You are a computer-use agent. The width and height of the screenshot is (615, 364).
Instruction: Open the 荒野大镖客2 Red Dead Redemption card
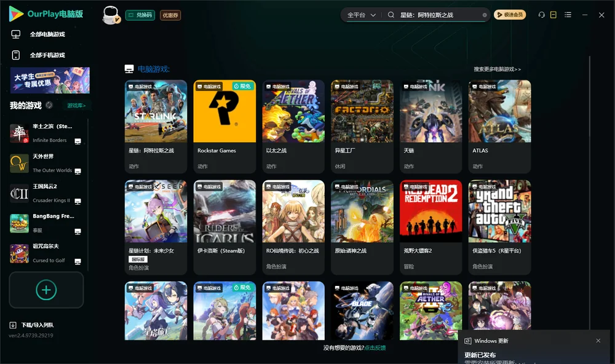click(x=430, y=227)
